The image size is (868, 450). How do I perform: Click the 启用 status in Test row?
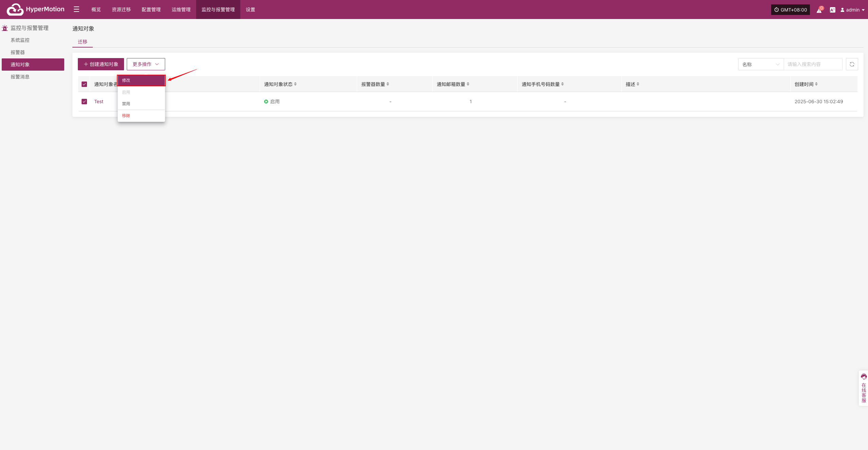(272, 102)
